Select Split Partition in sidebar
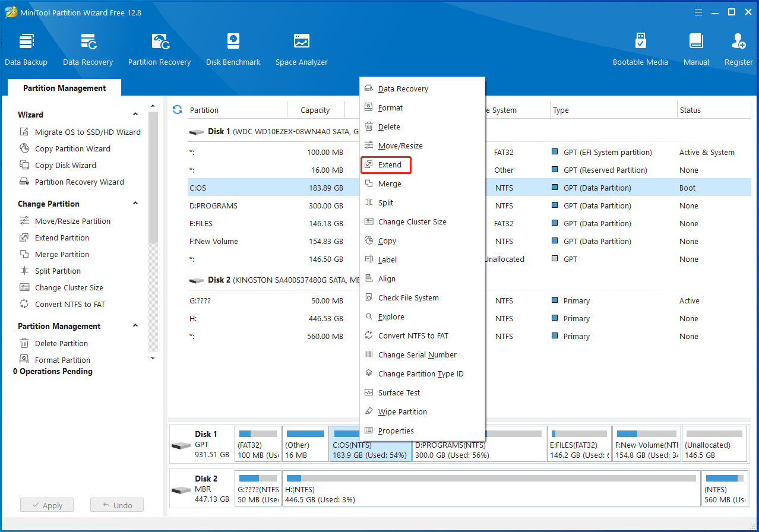This screenshot has height=532, width=759. [50, 271]
